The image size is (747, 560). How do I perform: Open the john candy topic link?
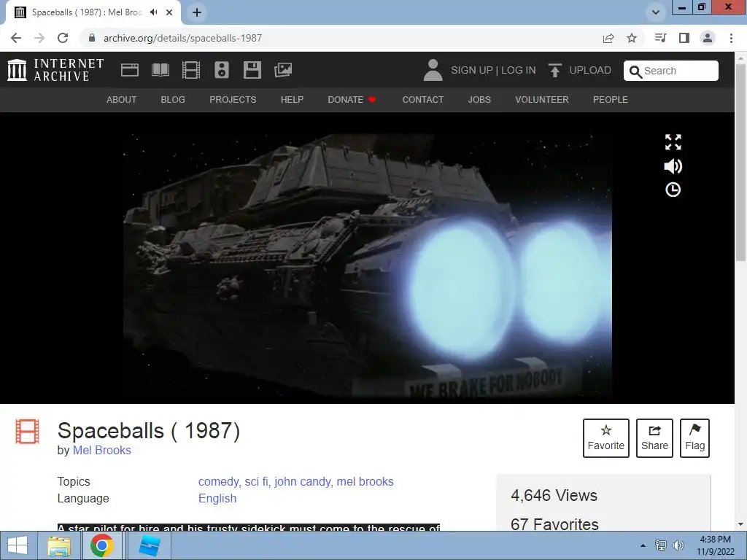[x=303, y=482]
